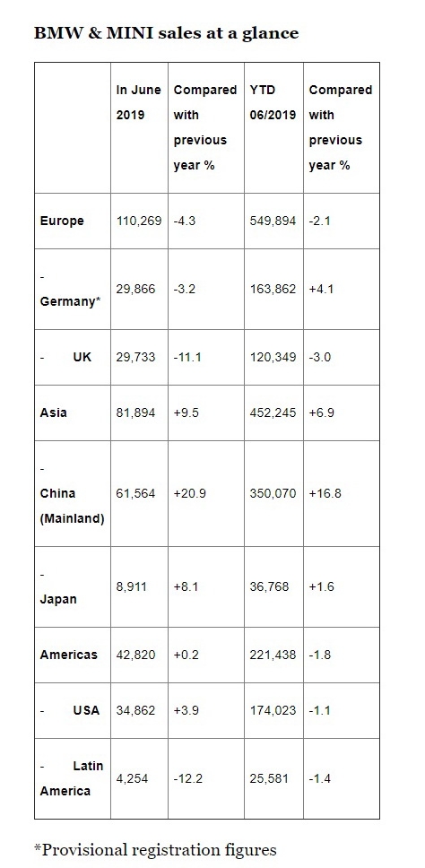Image resolution: width=425 pixels, height=868 pixels.
Task: Select the 'In June 2019' column header
Action: tap(138, 102)
